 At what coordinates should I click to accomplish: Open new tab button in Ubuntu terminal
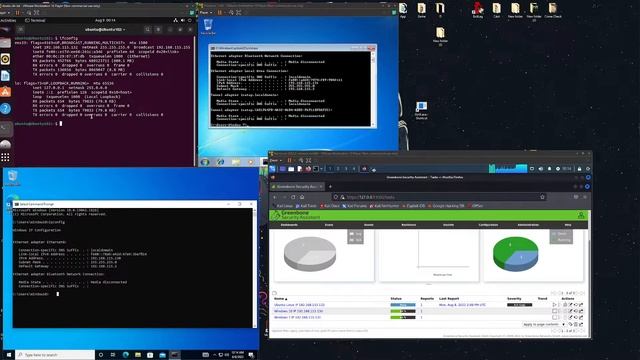(x=21, y=29)
